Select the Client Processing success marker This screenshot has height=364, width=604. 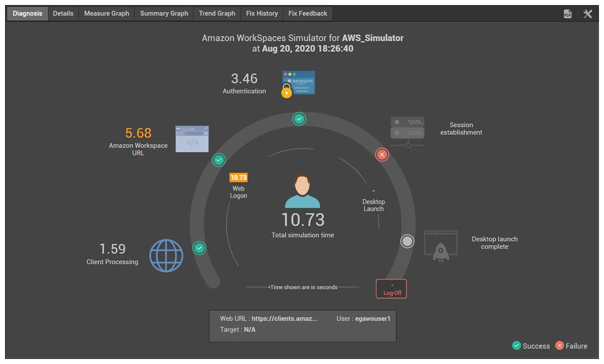coord(200,248)
